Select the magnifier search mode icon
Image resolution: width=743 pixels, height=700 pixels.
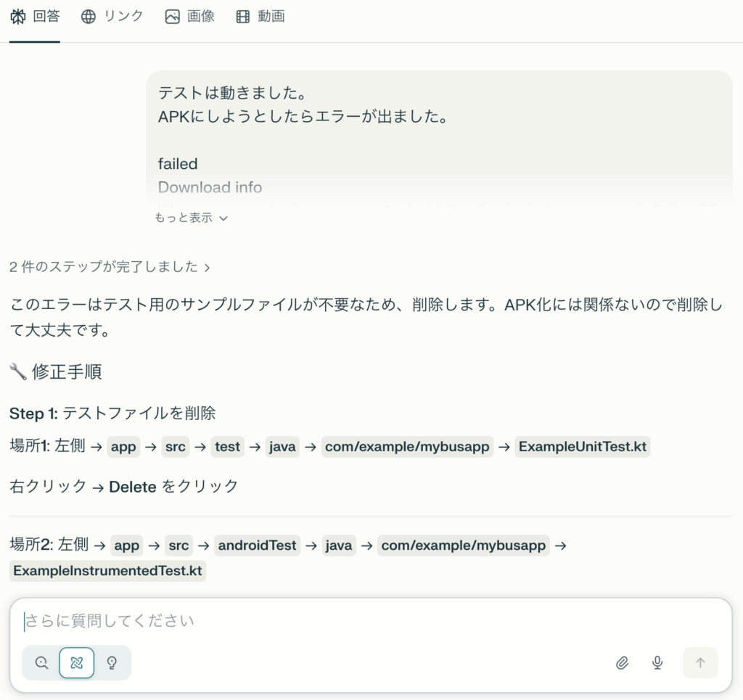(x=41, y=662)
